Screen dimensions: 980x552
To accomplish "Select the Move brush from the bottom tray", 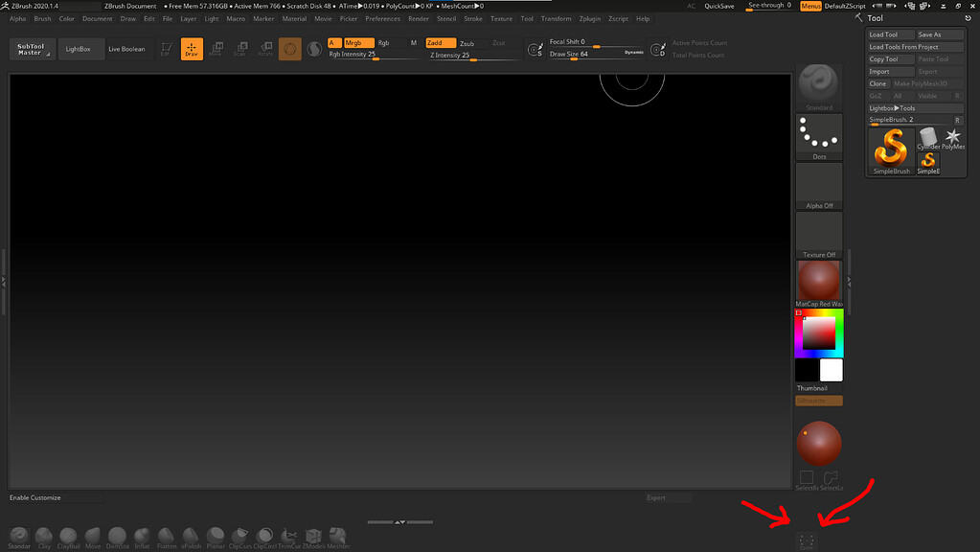I will coord(92,537).
